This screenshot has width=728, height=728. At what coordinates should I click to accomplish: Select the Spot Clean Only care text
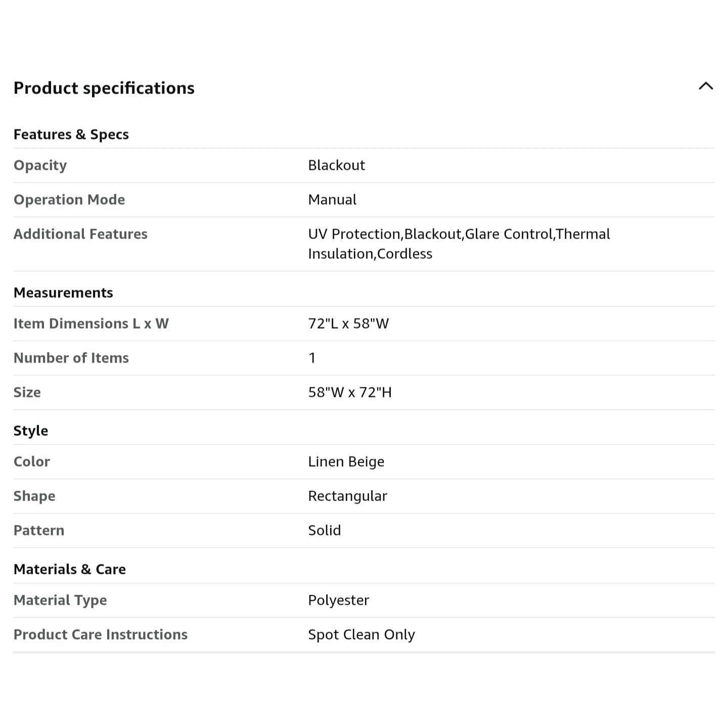361,634
